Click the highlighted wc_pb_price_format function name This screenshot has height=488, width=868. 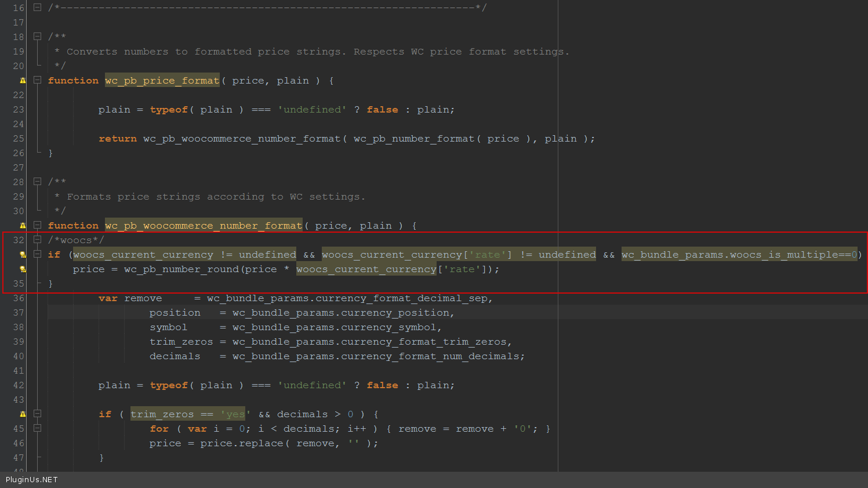pyautogui.click(x=162, y=81)
